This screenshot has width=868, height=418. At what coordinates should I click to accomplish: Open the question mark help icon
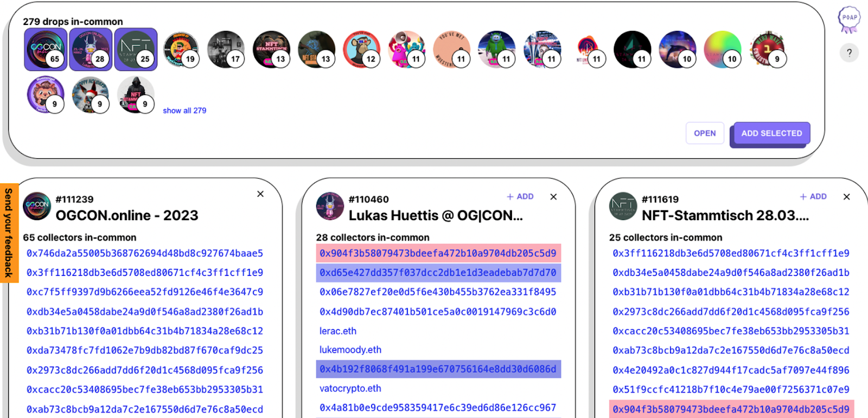[x=849, y=53]
